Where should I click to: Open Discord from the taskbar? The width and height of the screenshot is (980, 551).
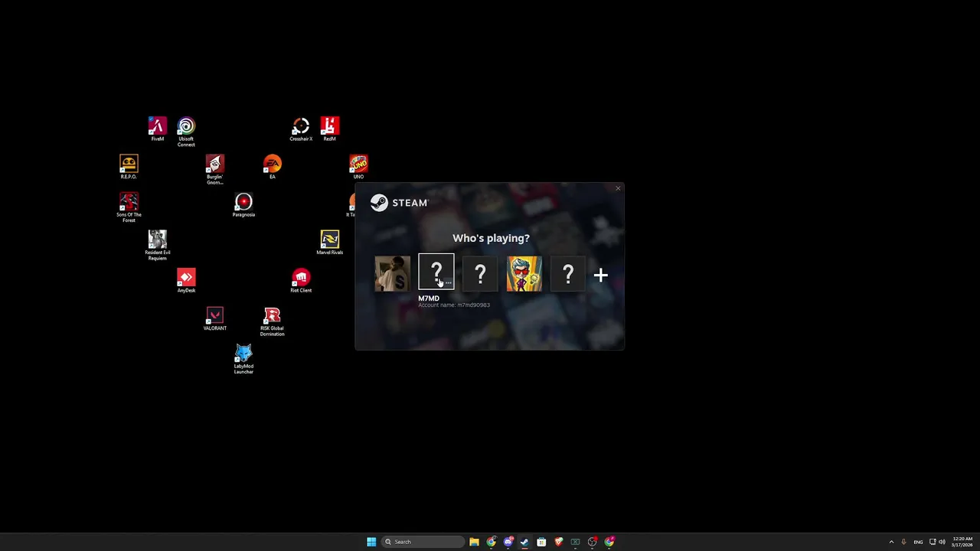508,542
